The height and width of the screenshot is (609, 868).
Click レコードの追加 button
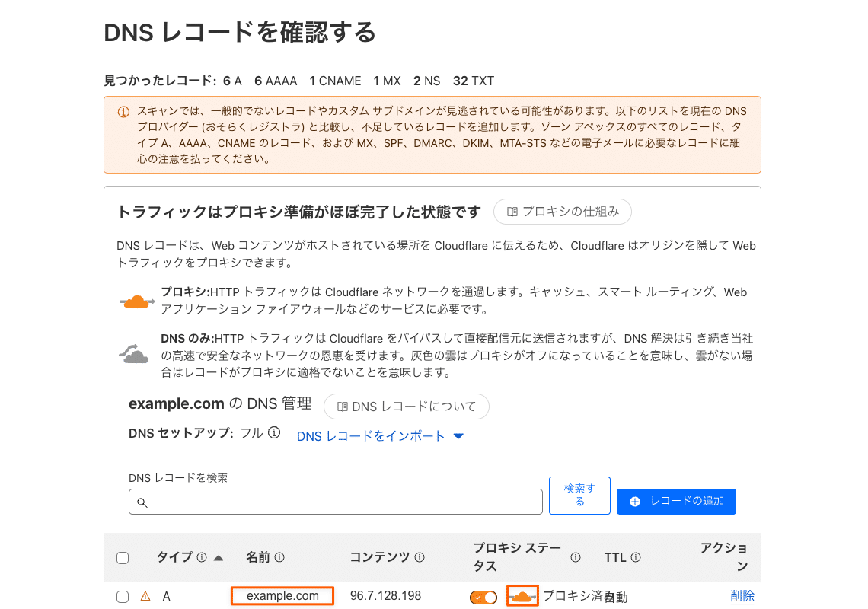point(676,502)
